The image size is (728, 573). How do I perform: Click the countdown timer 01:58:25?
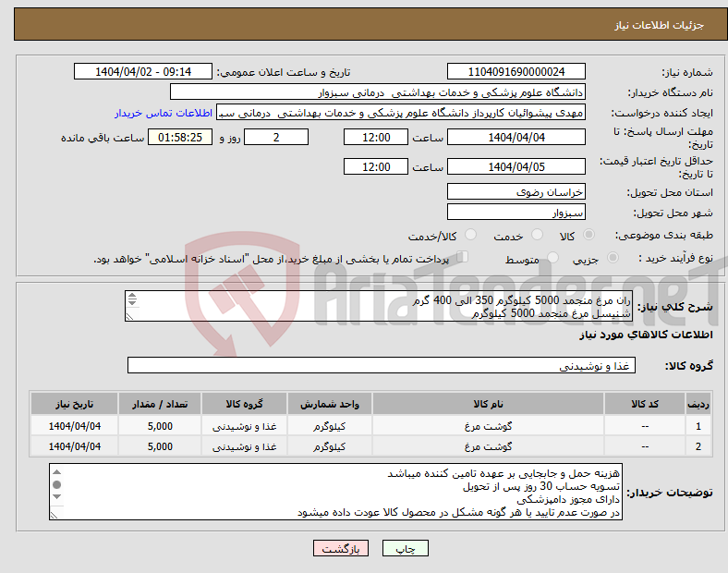(180, 138)
